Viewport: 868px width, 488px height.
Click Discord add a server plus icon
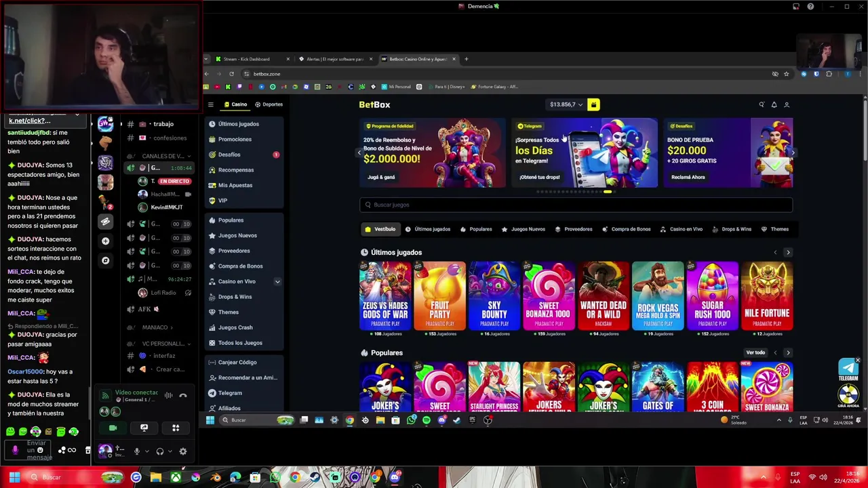pos(105,241)
